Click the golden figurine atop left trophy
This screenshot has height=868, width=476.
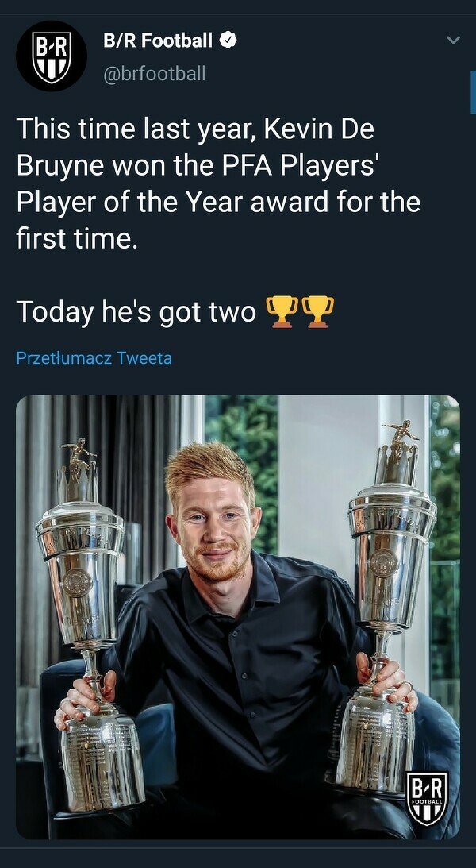(78, 459)
